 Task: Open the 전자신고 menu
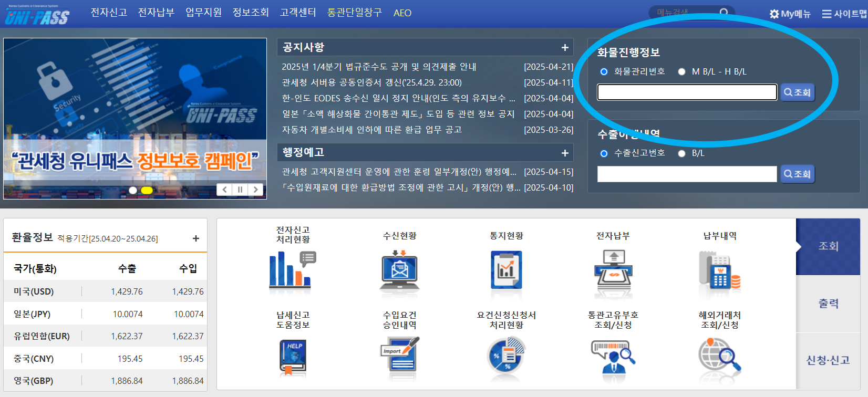pos(109,13)
